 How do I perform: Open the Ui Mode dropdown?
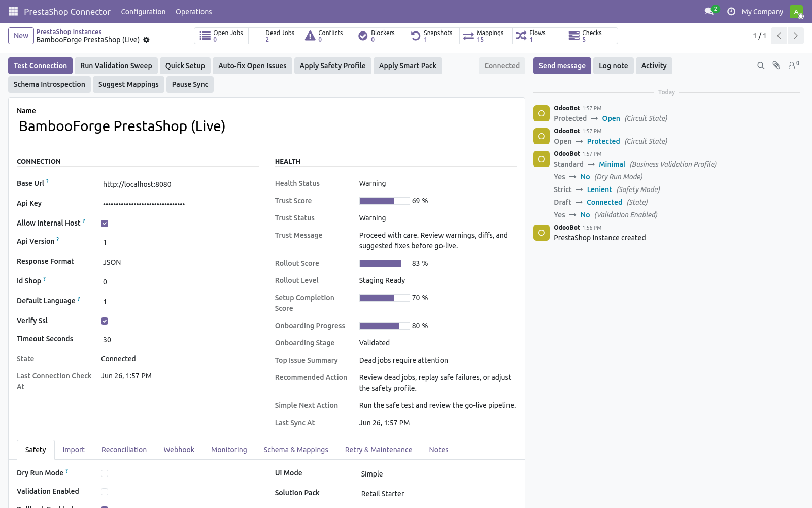tap(438, 474)
